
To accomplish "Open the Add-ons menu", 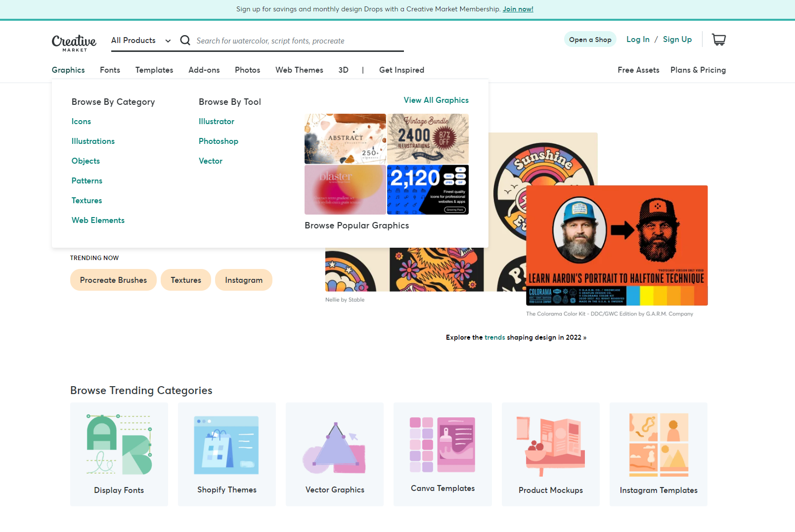I will [x=204, y=70].
